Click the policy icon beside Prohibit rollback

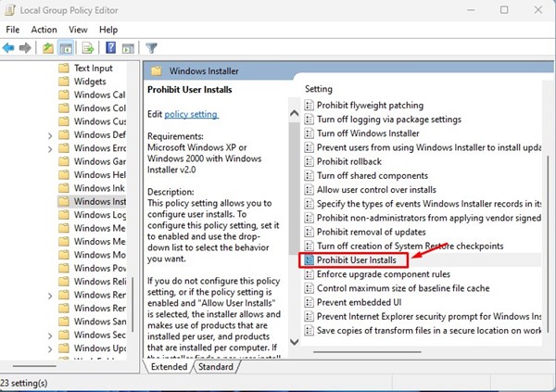click(x=310, y=161)
